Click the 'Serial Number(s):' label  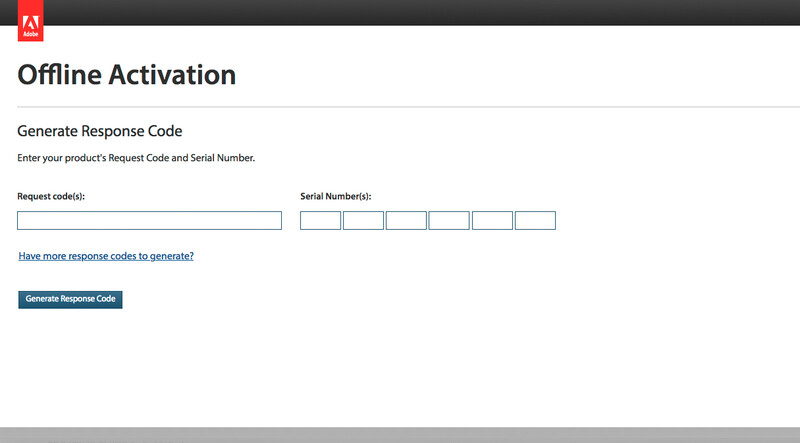click(336, 196)
